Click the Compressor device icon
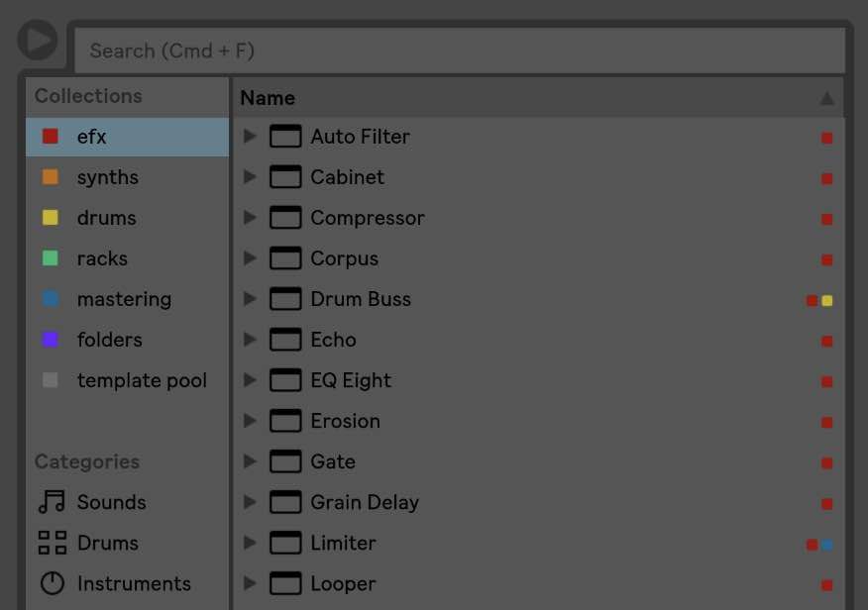 (285, 218)
